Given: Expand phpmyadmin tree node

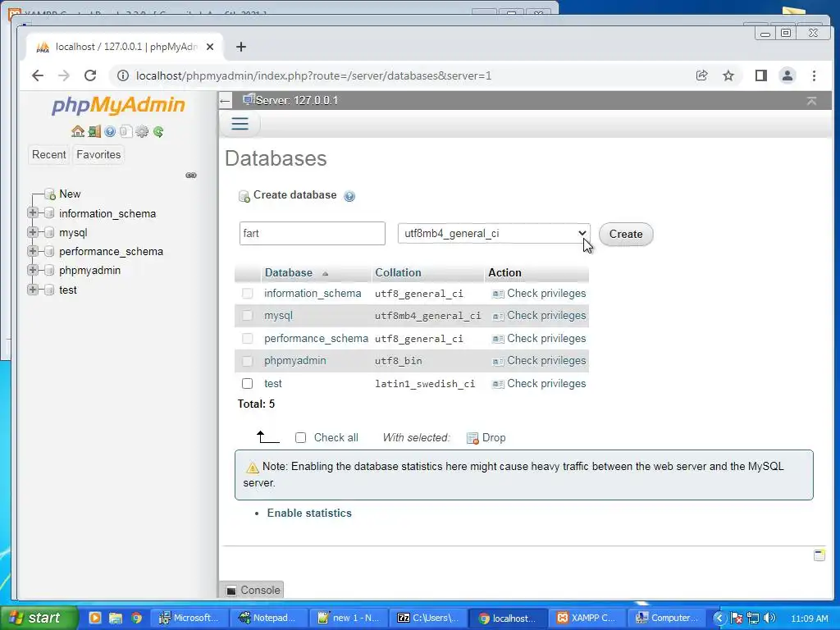Looking at the screenshot, I should [32, 270].
